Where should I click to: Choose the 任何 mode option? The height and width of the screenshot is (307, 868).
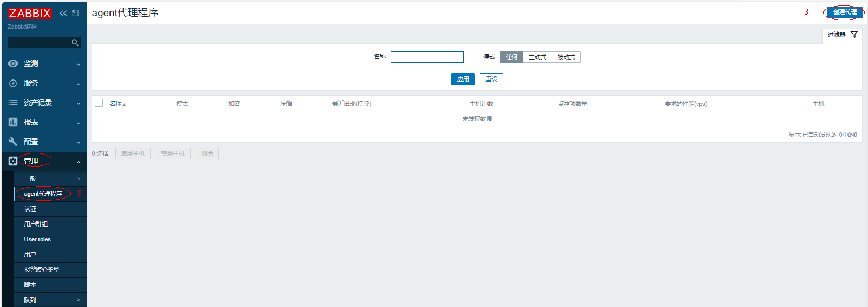[x=511, y=57]
